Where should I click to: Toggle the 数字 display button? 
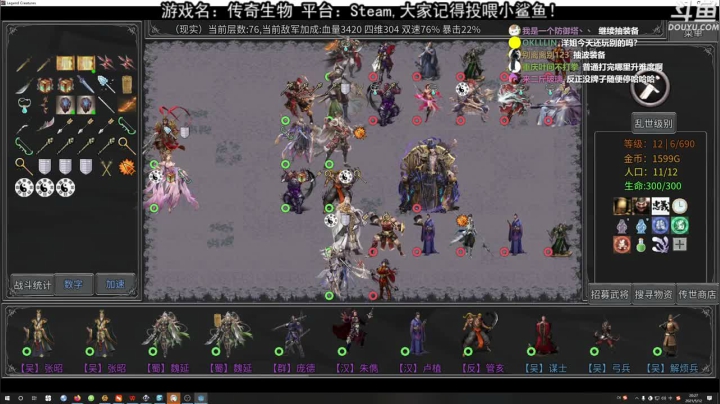[73, 285]
